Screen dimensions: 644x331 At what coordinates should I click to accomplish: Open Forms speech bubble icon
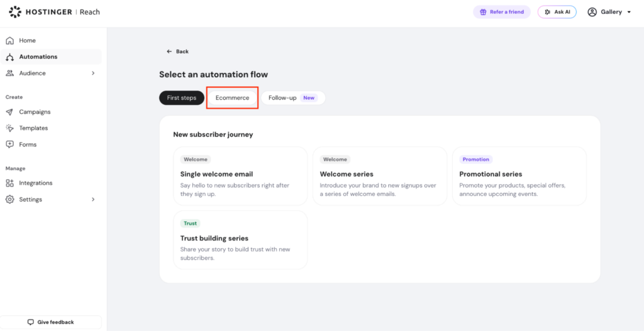click(10, 145)
